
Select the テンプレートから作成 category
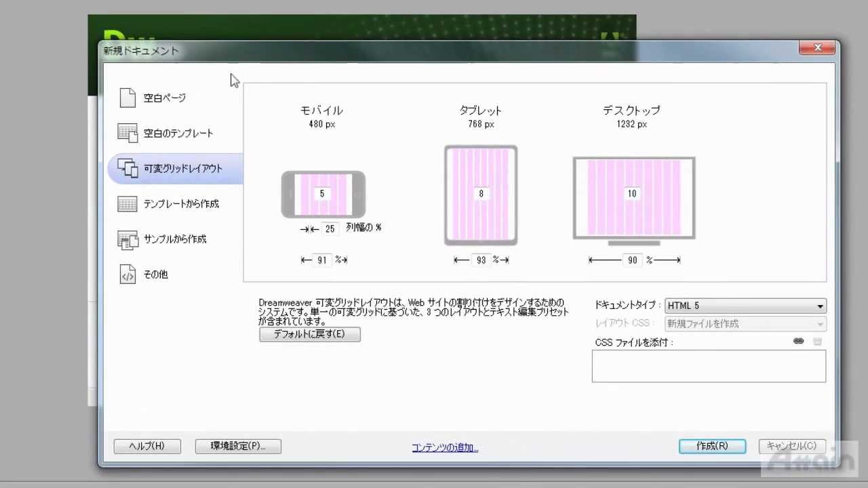click(x=174, y=204)
